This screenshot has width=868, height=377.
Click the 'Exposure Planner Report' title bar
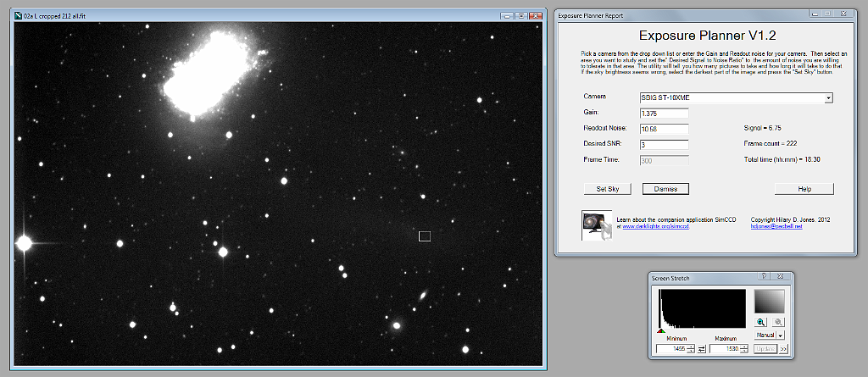click(590, 16)
